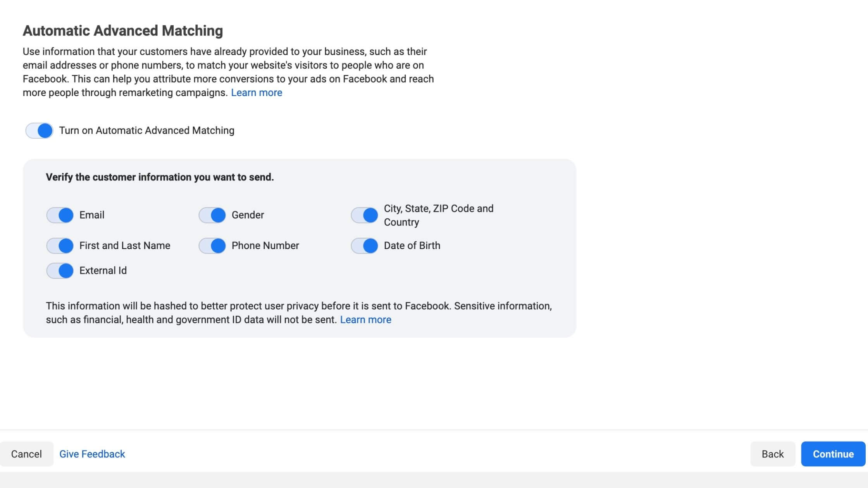The image size is (868, 488).
Task: Proceed with the blue Continue button
Action: click(833, 454)
